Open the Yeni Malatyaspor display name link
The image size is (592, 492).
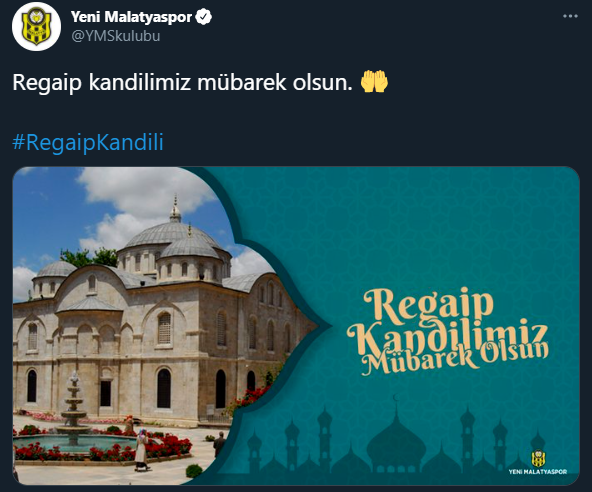(131, 17)
